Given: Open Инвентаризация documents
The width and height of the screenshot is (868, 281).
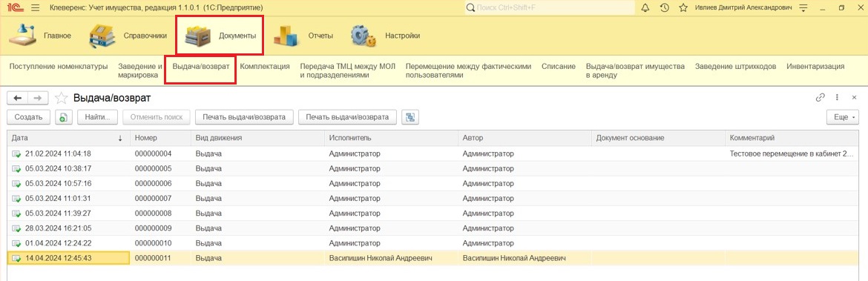Looking at the screenshot, I should pos(815,67).
